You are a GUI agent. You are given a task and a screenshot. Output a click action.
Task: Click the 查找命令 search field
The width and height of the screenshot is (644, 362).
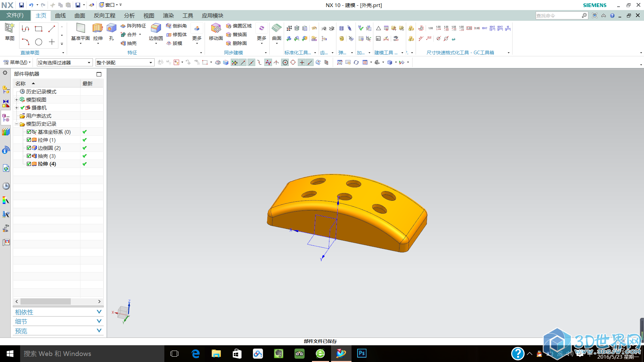(558, 15)
